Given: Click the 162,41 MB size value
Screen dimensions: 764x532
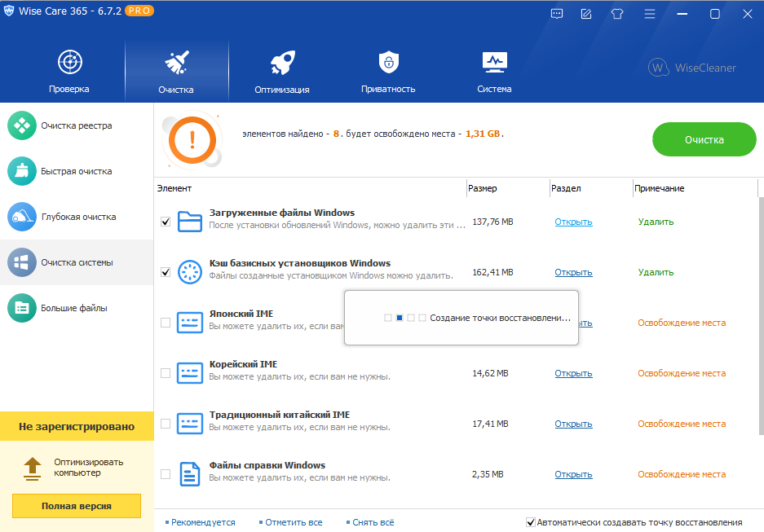Looking at the screenshot, I should 492,273.
